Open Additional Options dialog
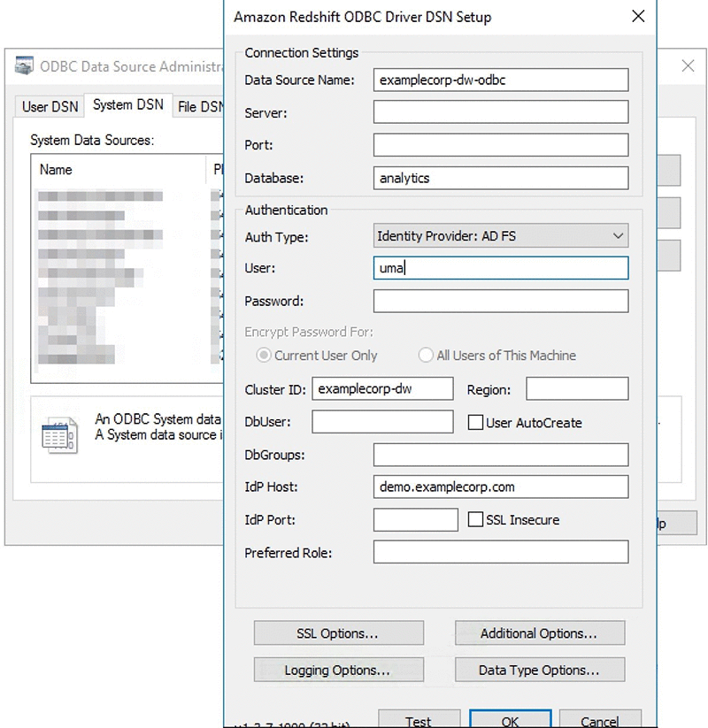This screenshot has width=708, height=728. click(540, 632)
